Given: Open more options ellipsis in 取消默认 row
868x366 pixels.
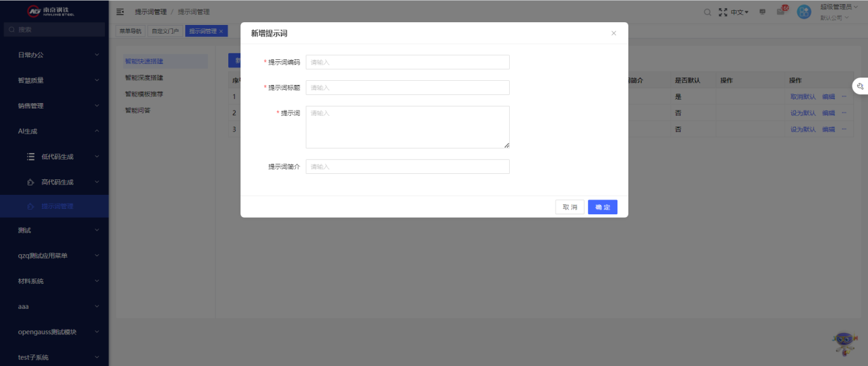Looking at the screenshot, I should pyautogui.click(x=844, y=96).
